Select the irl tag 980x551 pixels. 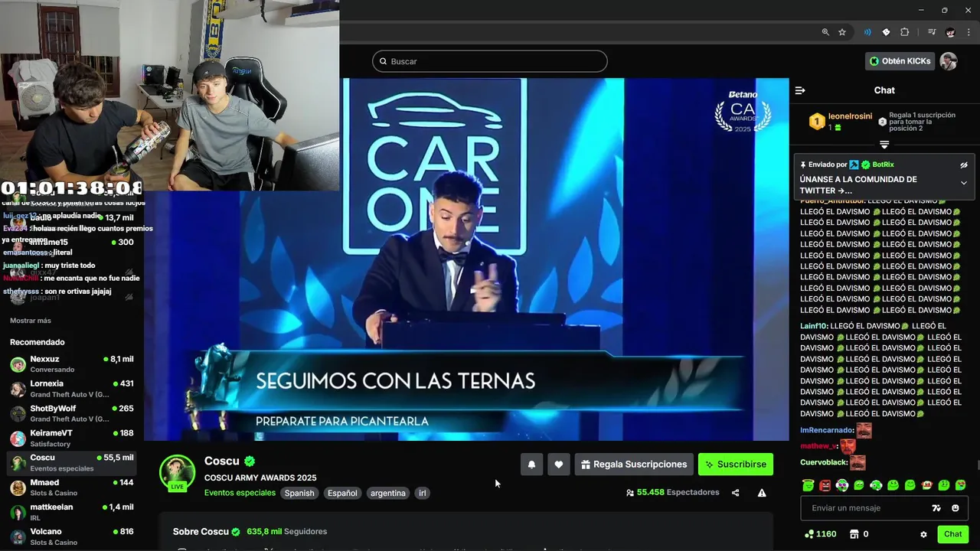tap(422, 493)
